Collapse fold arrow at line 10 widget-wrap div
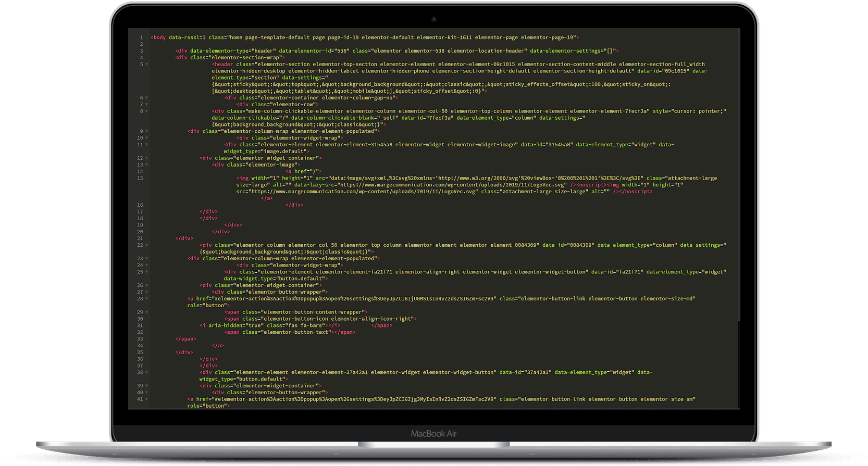 146,138
